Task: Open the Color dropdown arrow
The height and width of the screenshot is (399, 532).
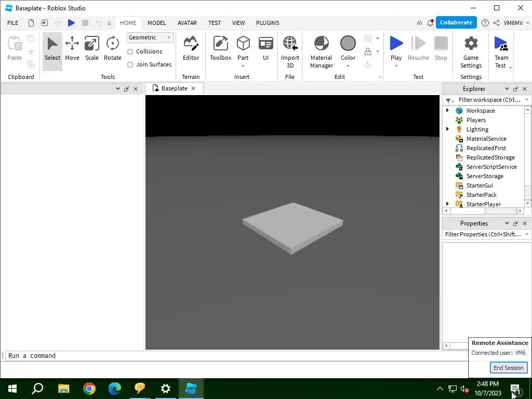Action: (x=348, y=66)
